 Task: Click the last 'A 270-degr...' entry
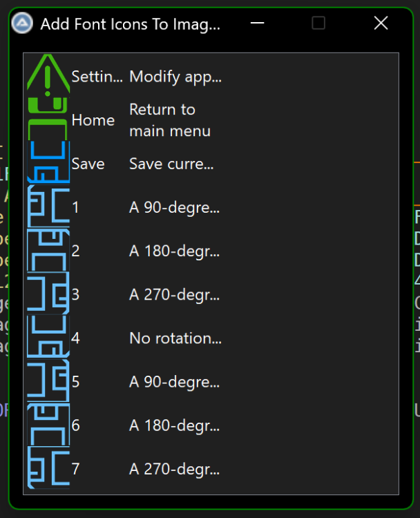pyautogui.click(x=174, y=469)
